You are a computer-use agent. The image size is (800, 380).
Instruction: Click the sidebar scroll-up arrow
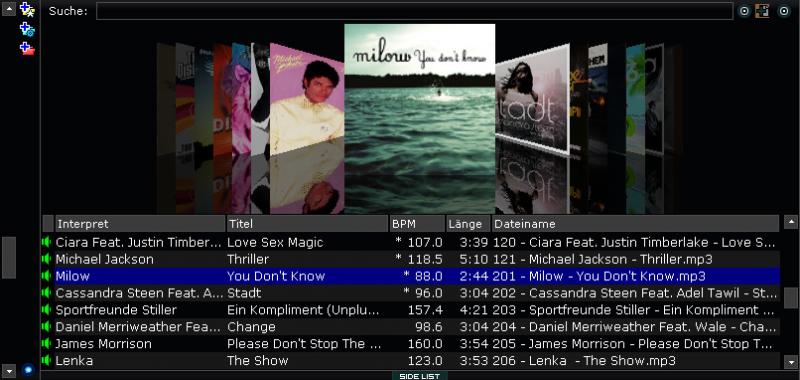[x=9, y=9]
